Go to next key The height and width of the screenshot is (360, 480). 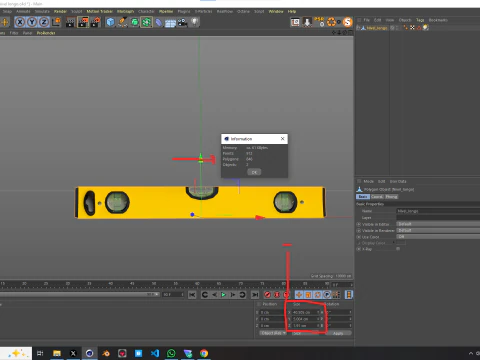point(242,295)
